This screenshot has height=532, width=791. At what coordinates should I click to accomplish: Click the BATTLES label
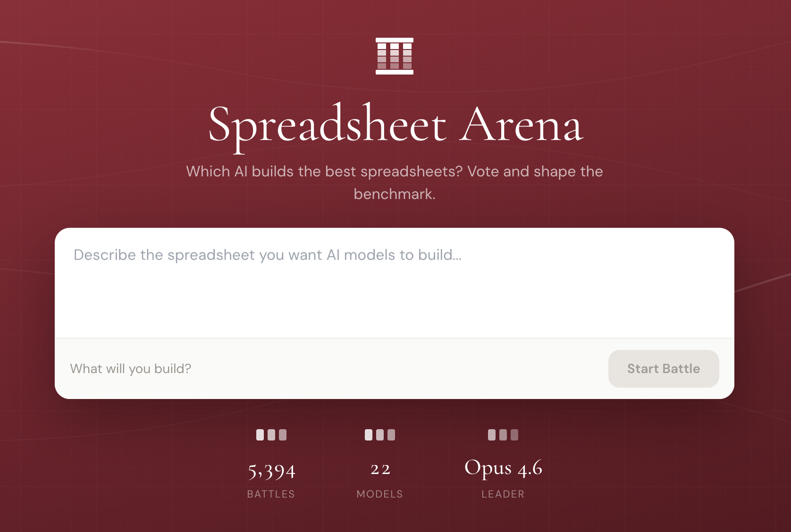click(x=271, y=494)
